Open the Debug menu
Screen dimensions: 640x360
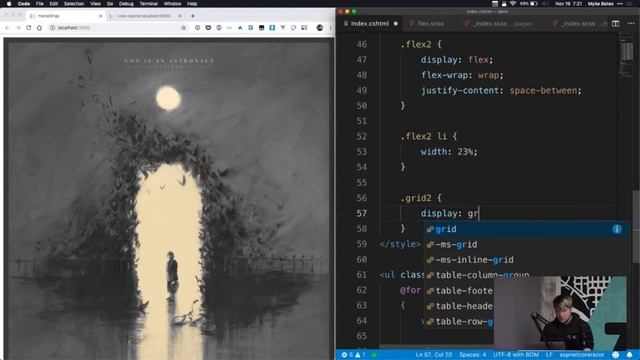126,4
